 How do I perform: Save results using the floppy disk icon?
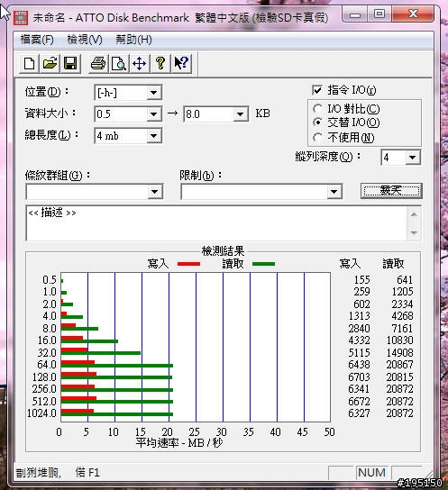[x=70, y=64]
